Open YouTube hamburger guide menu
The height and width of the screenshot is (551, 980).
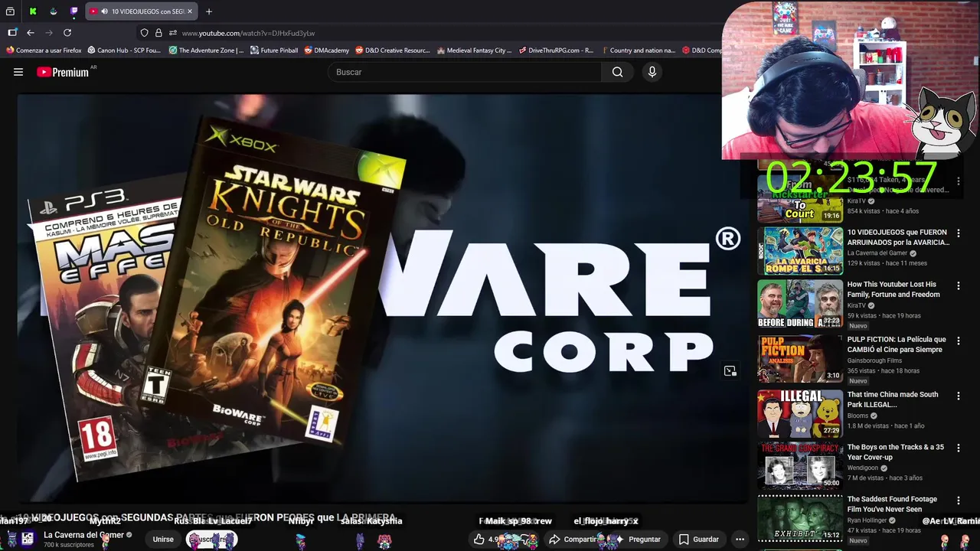tap(18, 72)
